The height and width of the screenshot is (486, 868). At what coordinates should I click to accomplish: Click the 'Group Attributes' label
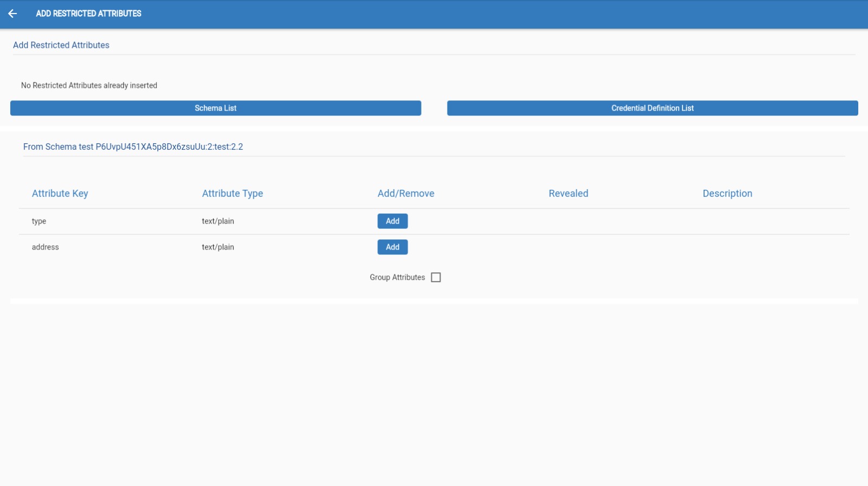tap(397, 277)
